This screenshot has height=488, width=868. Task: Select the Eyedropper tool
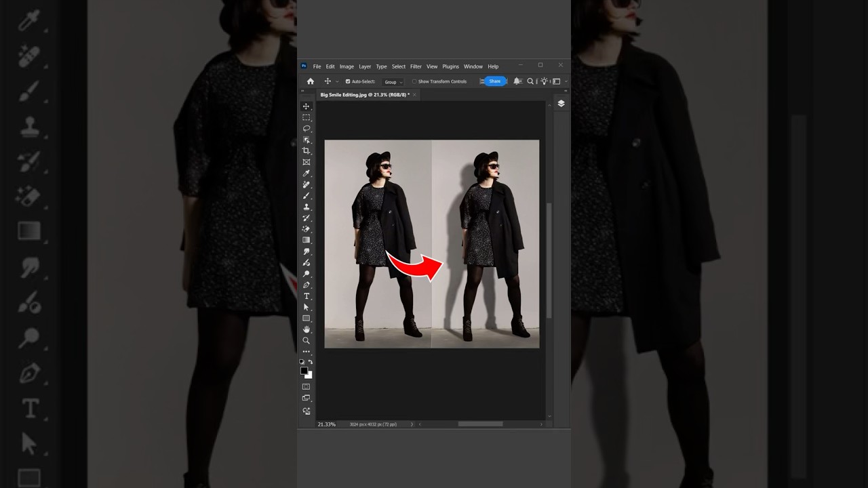coord(306,173)
